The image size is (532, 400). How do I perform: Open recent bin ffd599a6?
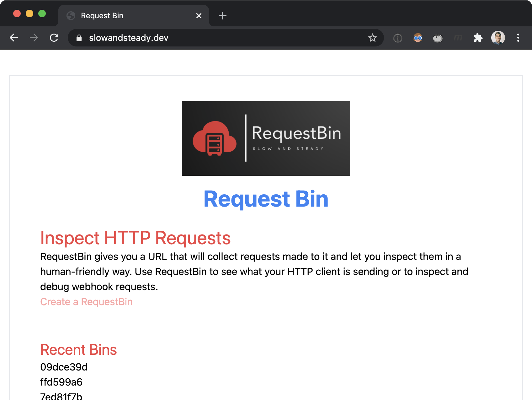61,382
